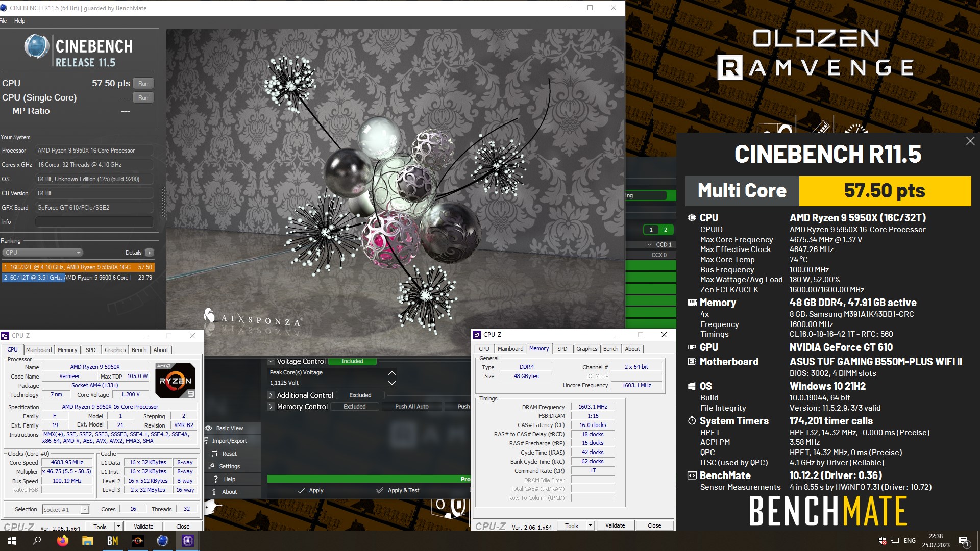Click Validate in left CPU-Z

pyautogui.click(x=143, y=527)
